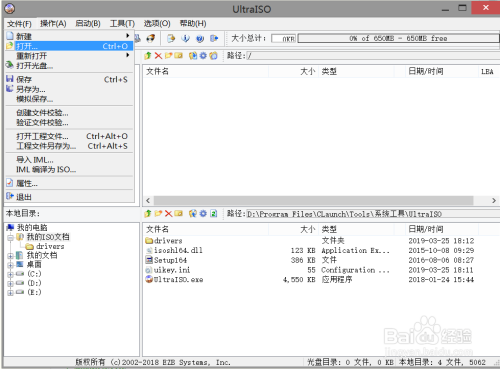Expand the (E:) drive node
The image size is (500, 369).
[10, 293]
